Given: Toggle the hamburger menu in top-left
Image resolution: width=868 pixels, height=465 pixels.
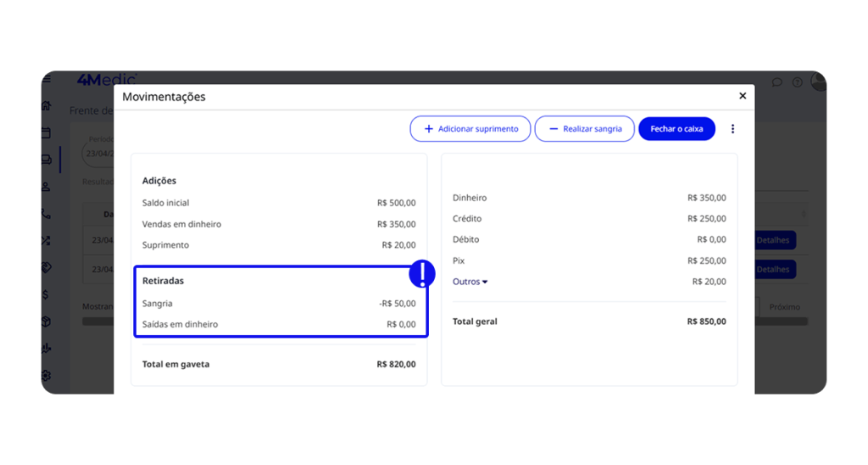Looking at the screenshot, I should [x=47, y=80].
